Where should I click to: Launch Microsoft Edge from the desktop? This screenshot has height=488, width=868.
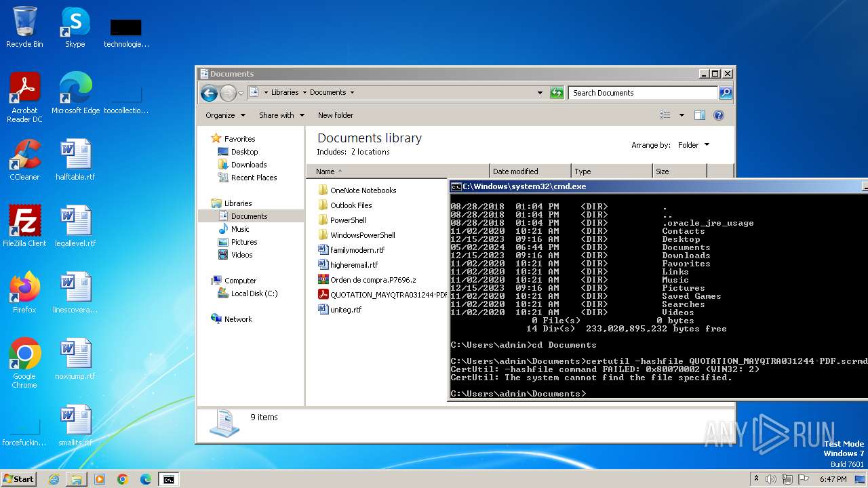pyautogui.click(x=75, y=93)
